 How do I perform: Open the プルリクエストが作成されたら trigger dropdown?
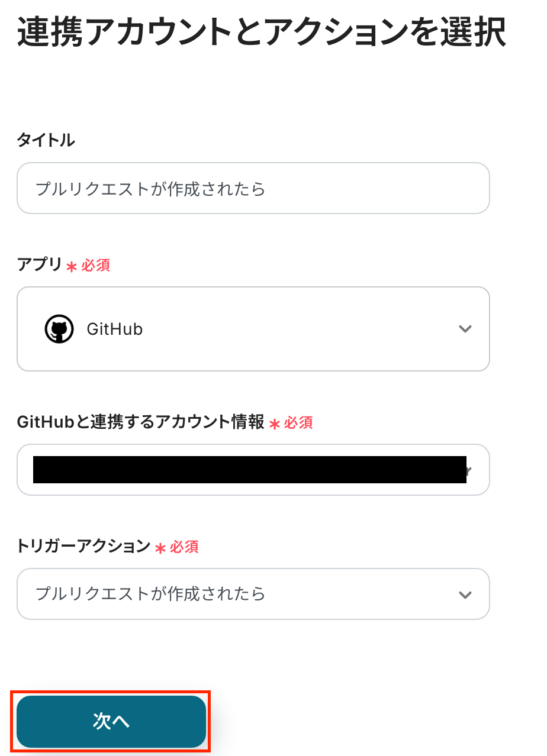pos(253,594)
